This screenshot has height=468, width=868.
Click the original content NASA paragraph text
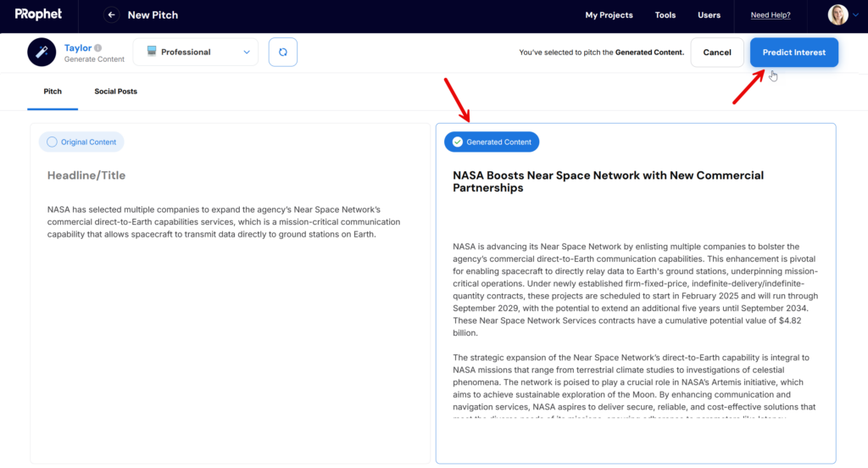pyautogui.click(x=224, y=221)
